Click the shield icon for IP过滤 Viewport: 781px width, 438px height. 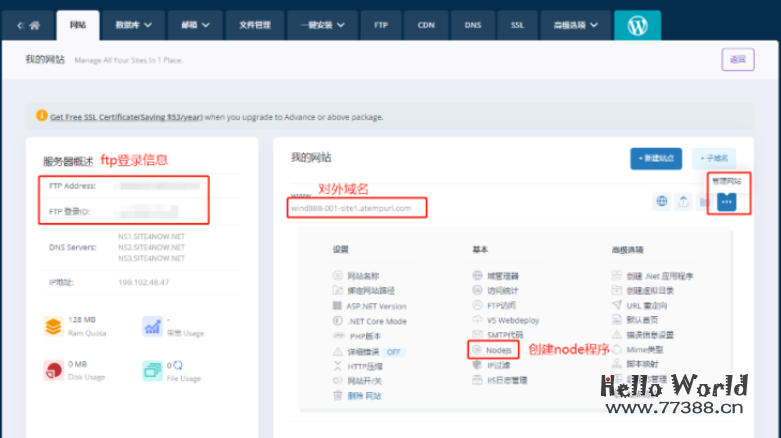477,365
